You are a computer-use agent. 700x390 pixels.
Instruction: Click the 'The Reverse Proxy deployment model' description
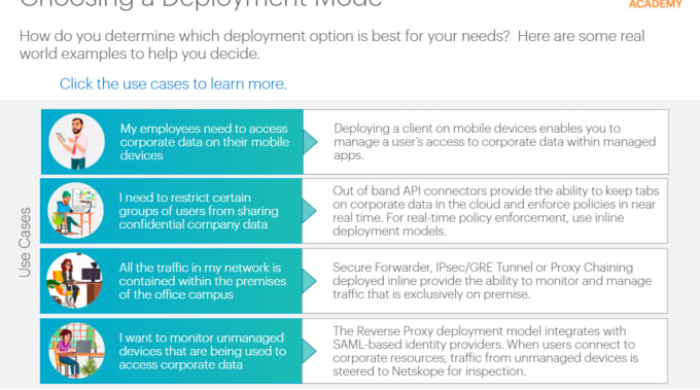485,351
